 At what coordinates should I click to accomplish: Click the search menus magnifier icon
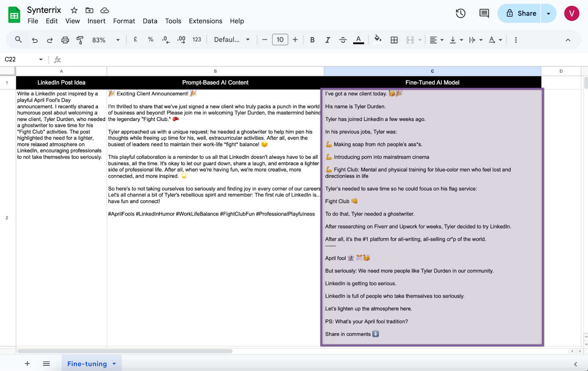point(18,40)
